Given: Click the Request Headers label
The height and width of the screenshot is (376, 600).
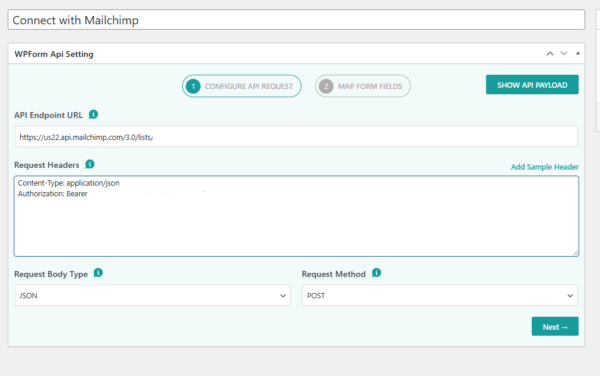Looking at the screenshot, I should point(47,165).
